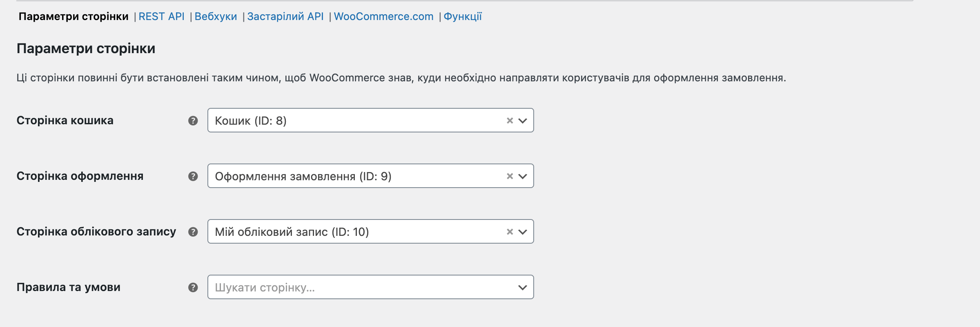Switch to Застарілий API section
Image resolution: width=980 pixels, height=327 pixels.
point(285,16)
